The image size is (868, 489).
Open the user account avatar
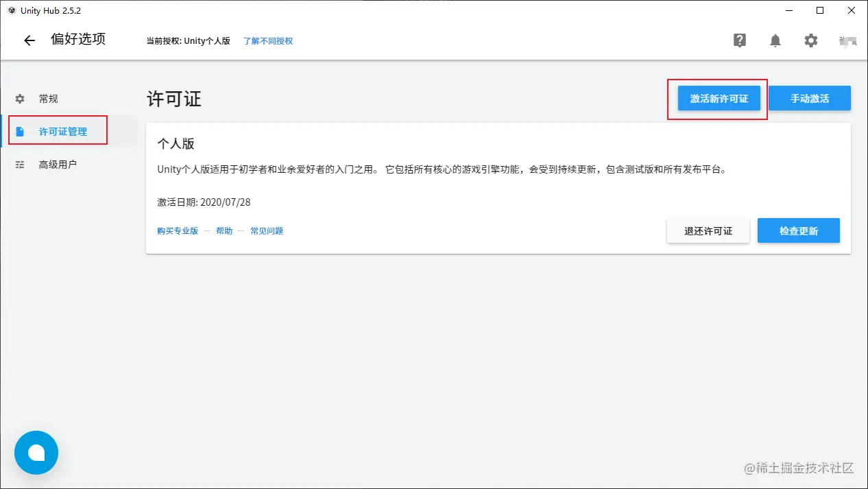tap(848, 41)
